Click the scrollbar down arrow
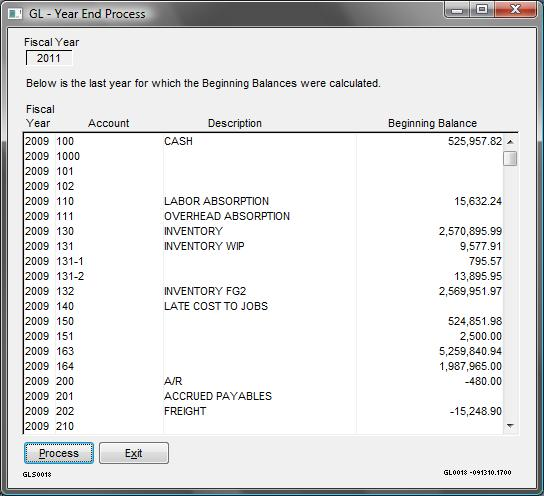 (x=510, y=426)
